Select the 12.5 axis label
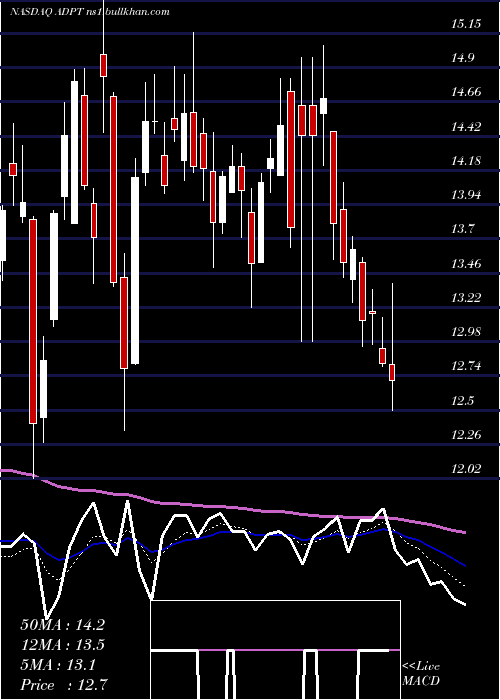 click(463, 400)
